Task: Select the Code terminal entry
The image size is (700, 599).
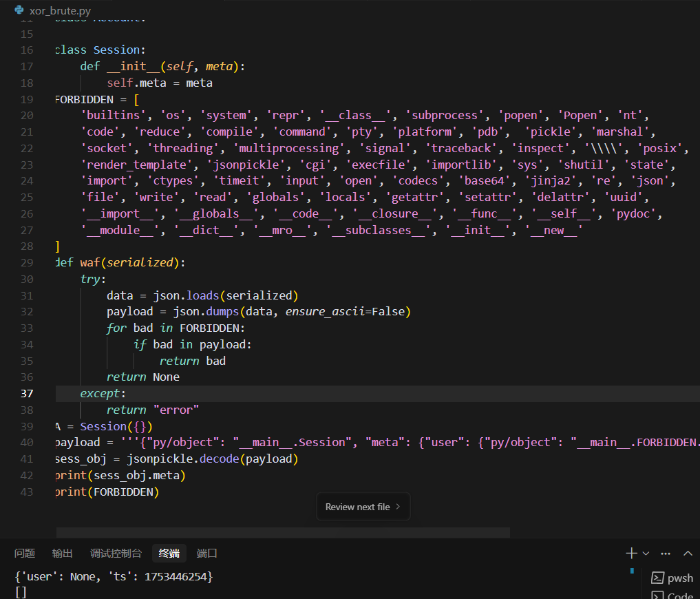Action: [x=672, y=595]
